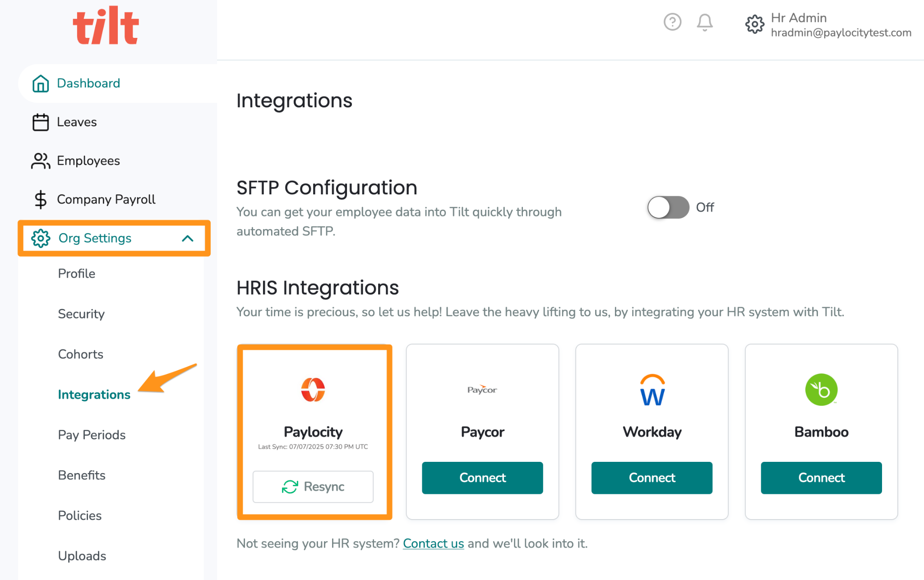The height and width of the screenshot is (580, 924).
Task: Resync the Paylocity integration
Action: pyautogui.click(x=313, y=487)
